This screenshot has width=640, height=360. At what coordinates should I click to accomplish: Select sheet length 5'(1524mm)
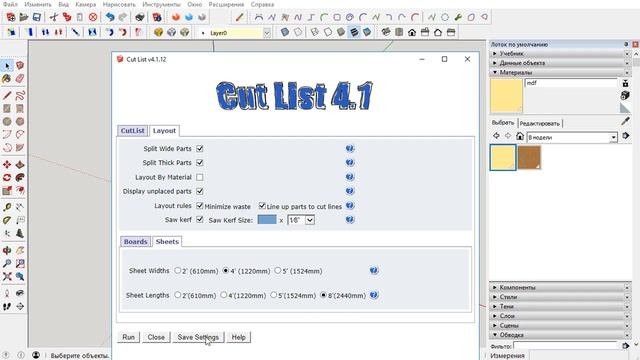click(273, 295)
